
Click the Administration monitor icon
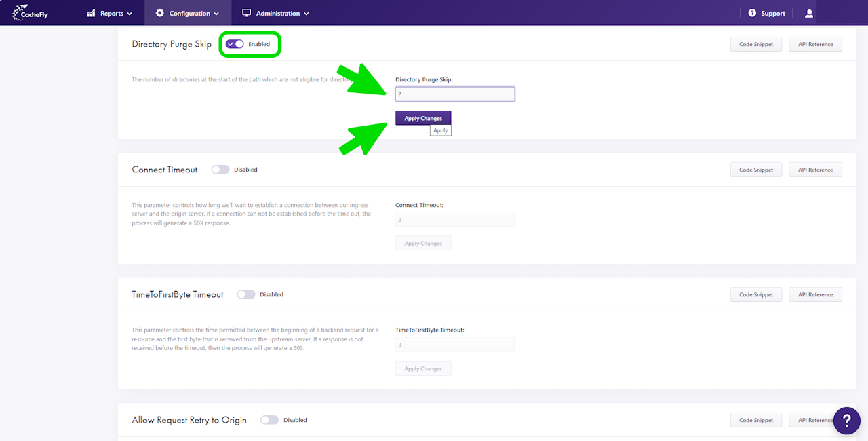(247, 13)
